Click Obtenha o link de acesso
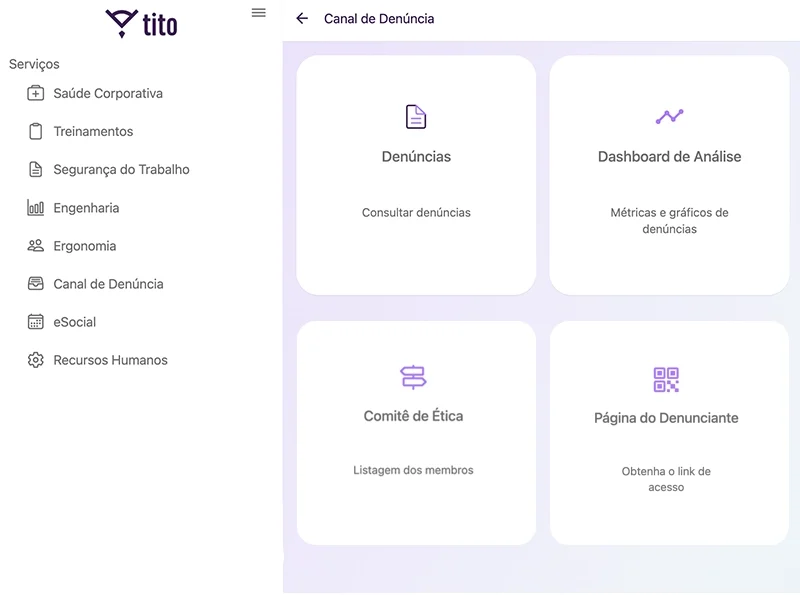Image resolution: width=800 pixels, height=595 pixels. tap(666, 479)
